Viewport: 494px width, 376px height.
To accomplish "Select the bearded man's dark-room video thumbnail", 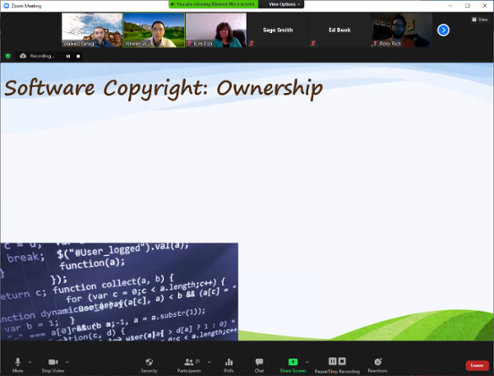I will [x=402, y=30].
